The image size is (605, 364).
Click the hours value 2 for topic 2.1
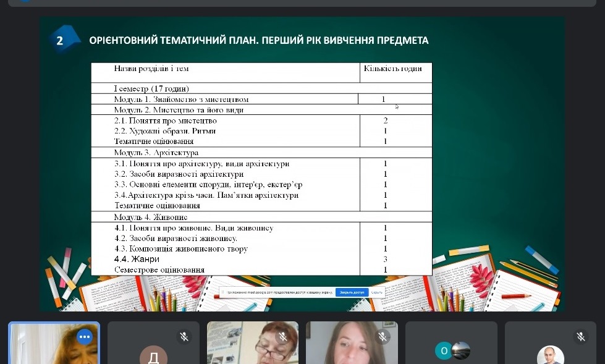[386, 121]
